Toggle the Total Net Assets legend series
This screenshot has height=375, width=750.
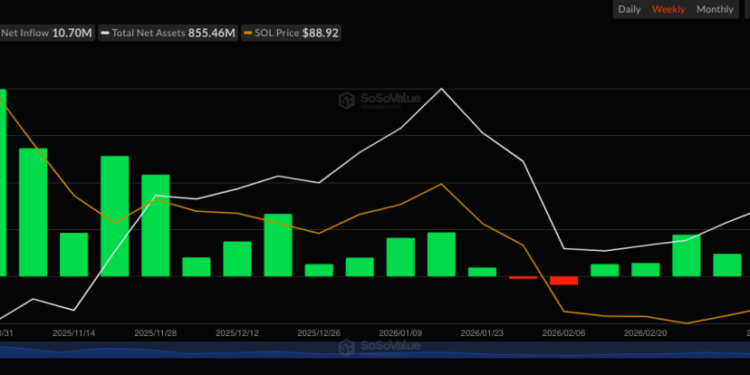pos(168,33)
